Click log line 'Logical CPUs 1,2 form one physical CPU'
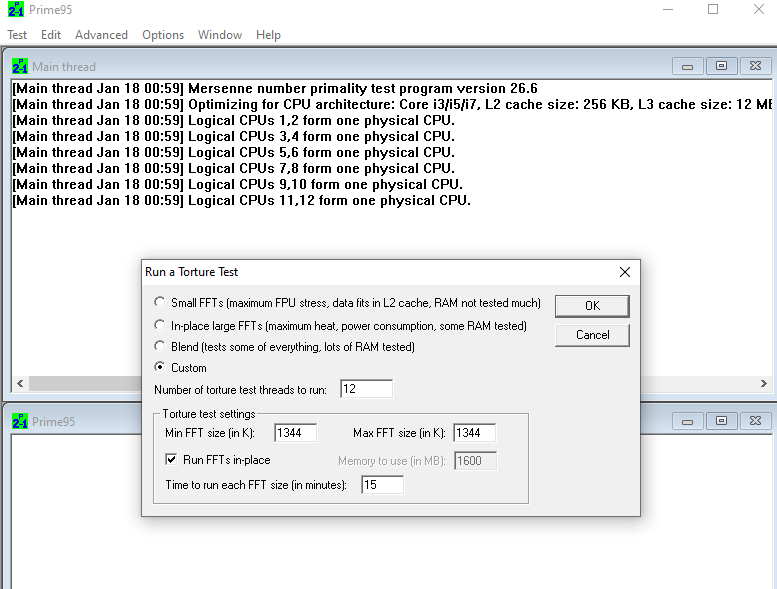The image size is (777, 589). (x=233, y=120)
